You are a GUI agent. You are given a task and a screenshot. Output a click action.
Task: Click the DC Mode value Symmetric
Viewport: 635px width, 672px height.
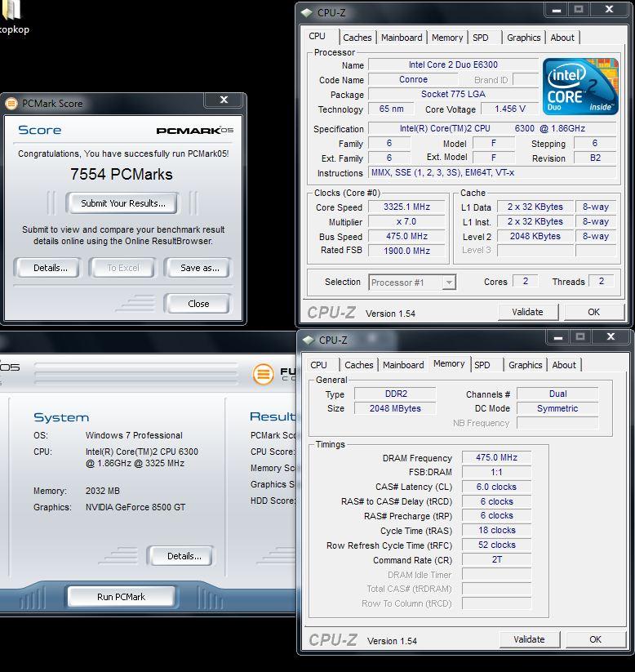pyautogui.click(x=557, y=408)
